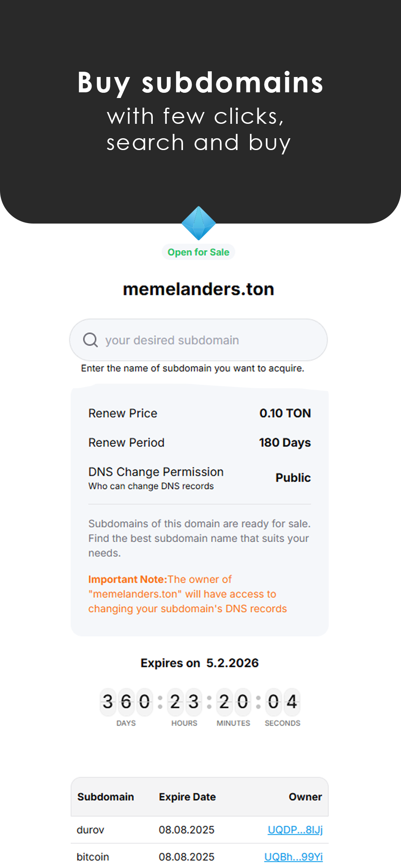Click the Expires on 5.2.2026 text
Screen dimensions: 401x868
[200, 663]
